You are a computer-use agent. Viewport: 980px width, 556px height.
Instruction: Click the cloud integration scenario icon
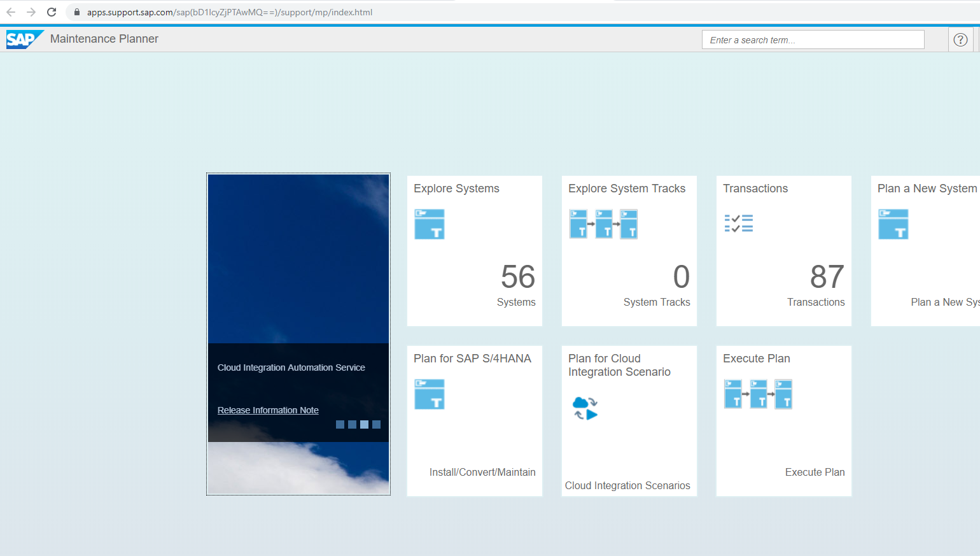pyautogui.click(x=585, y=408)
